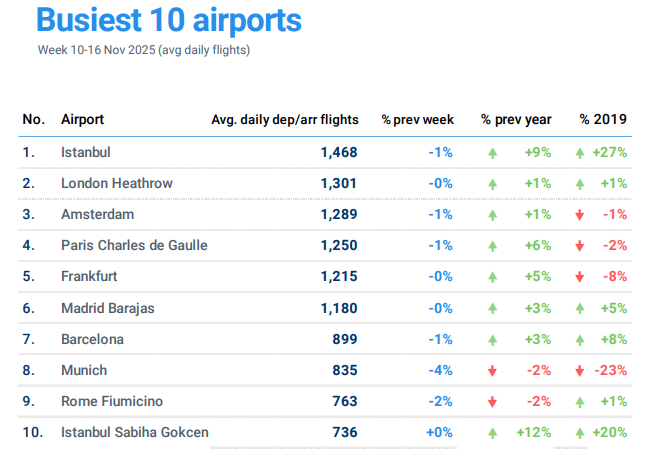
Task: Select the London Heathrow airport name
Action: (x=116, y=183)
